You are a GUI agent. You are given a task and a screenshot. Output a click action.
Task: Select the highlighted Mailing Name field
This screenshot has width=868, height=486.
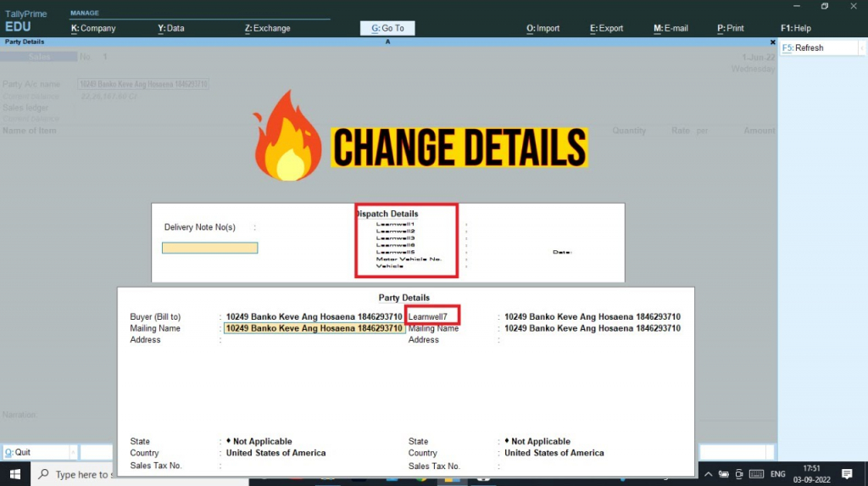click(x=314, y=328)
